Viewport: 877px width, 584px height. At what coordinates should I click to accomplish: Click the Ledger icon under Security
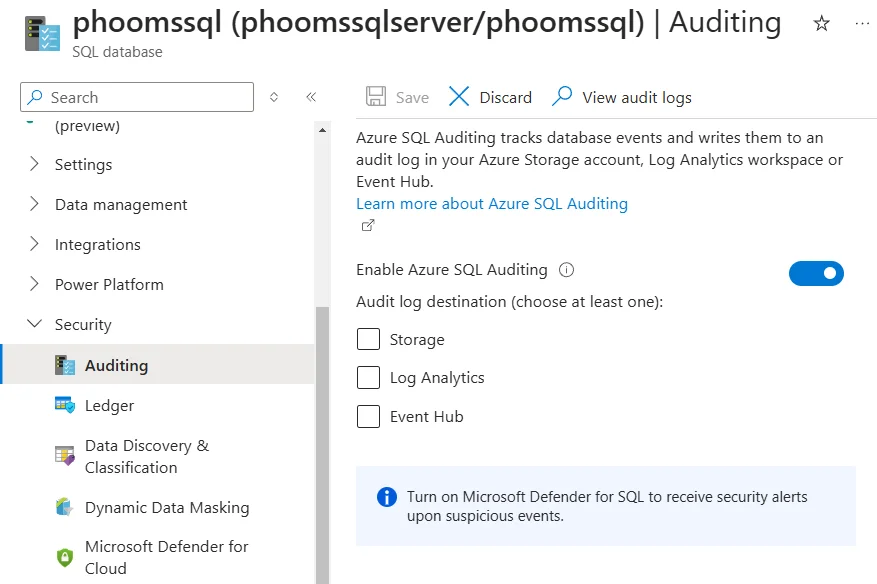63,406
